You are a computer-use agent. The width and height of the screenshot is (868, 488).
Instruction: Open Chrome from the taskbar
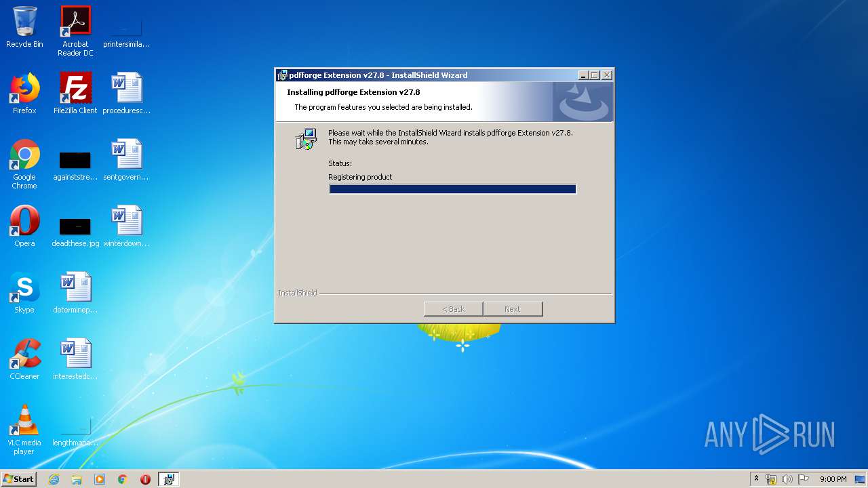(x=123, y=479)
